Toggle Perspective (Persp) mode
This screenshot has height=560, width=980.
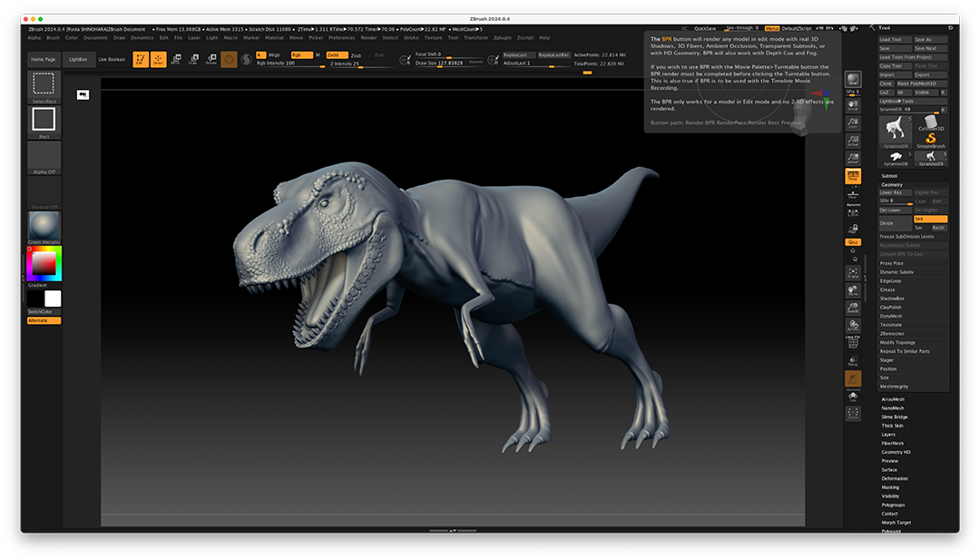pyautogui.click(x=852, y=176)
